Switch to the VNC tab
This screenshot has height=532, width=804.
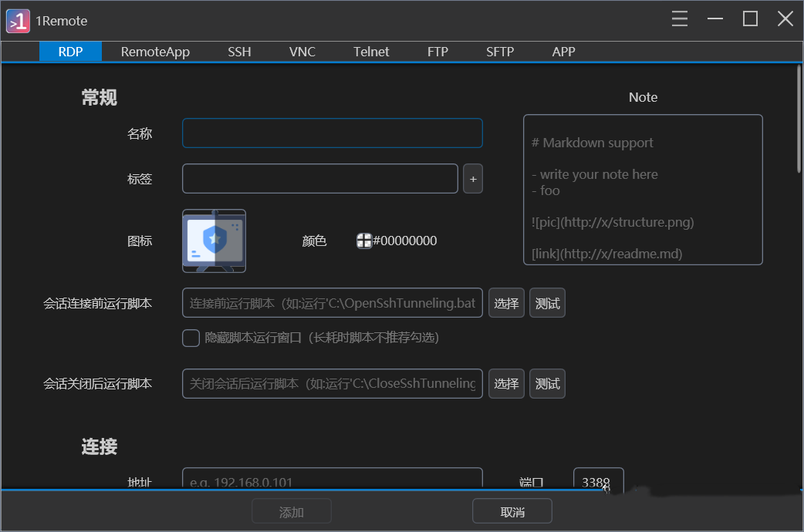(x=302, y=52)
